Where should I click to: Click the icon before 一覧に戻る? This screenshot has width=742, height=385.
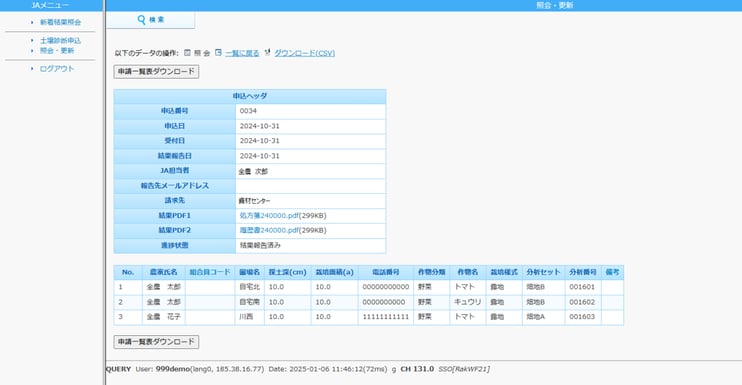(218, 53)
